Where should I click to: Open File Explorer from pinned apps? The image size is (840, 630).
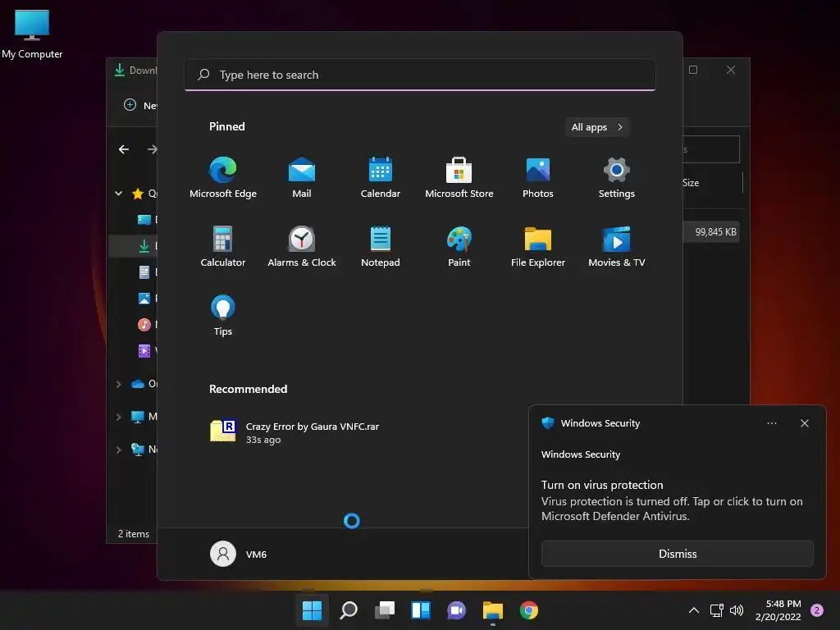538,246
